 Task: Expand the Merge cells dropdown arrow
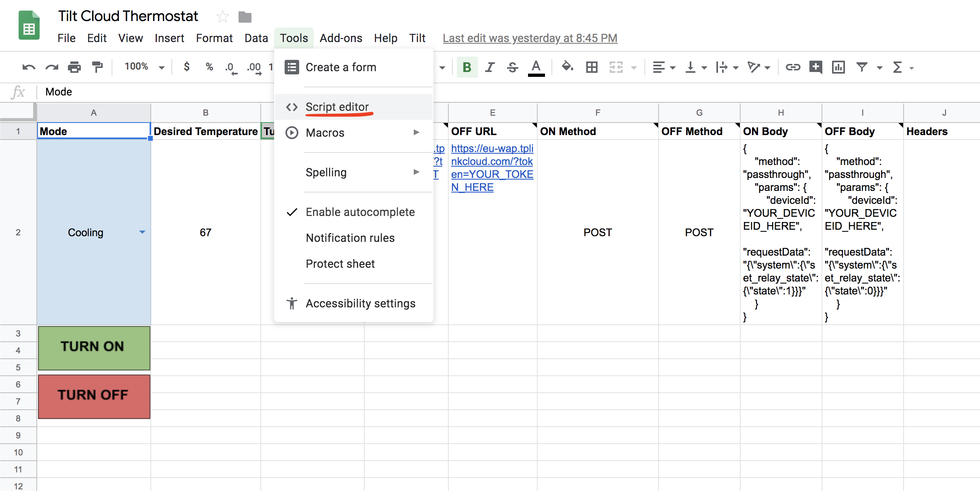[x=634, y=68]
